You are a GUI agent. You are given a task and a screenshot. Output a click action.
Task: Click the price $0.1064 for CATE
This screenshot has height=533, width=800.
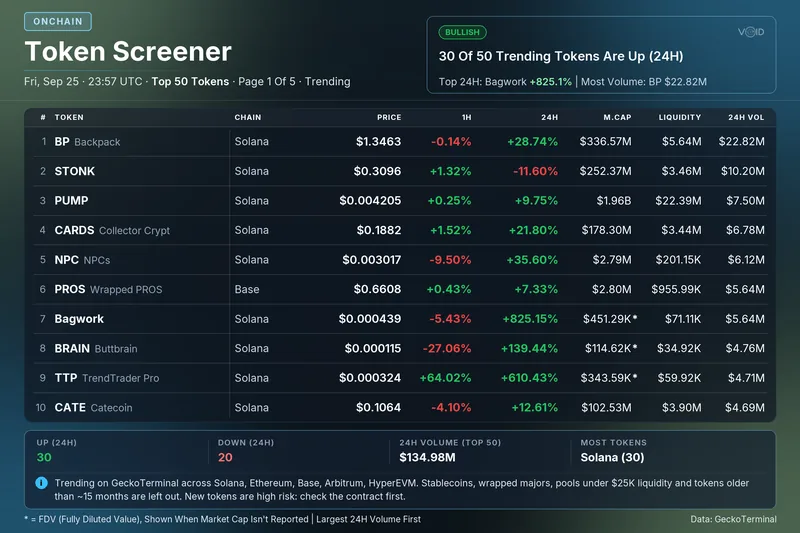coord(378,408)
